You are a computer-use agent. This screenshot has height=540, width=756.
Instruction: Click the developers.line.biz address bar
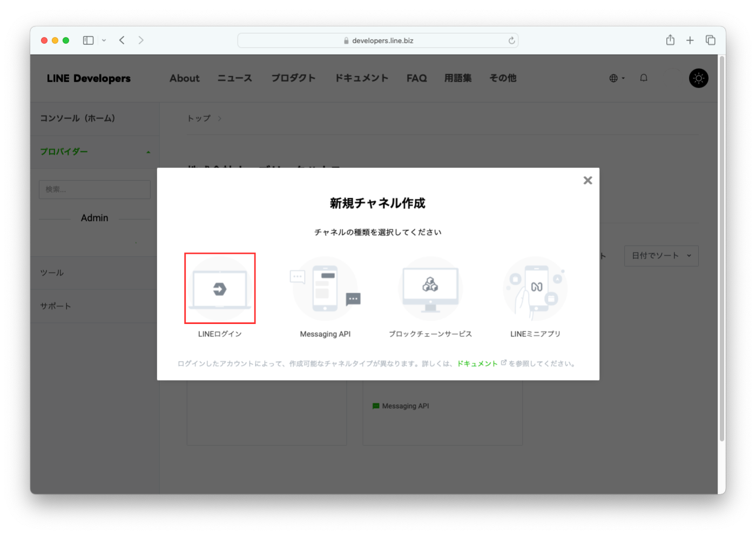coord(378,40)
